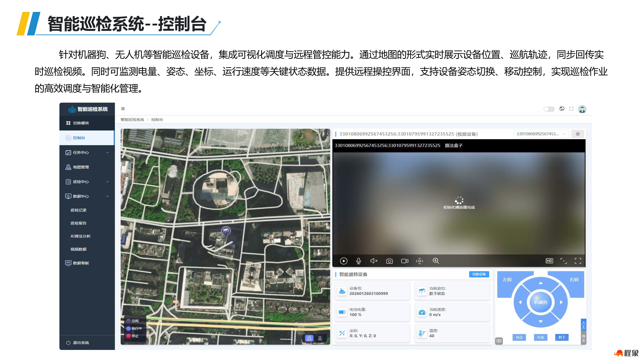The image size is (644, 362).
Task: Open the user avatar menu
Action: 582,109
